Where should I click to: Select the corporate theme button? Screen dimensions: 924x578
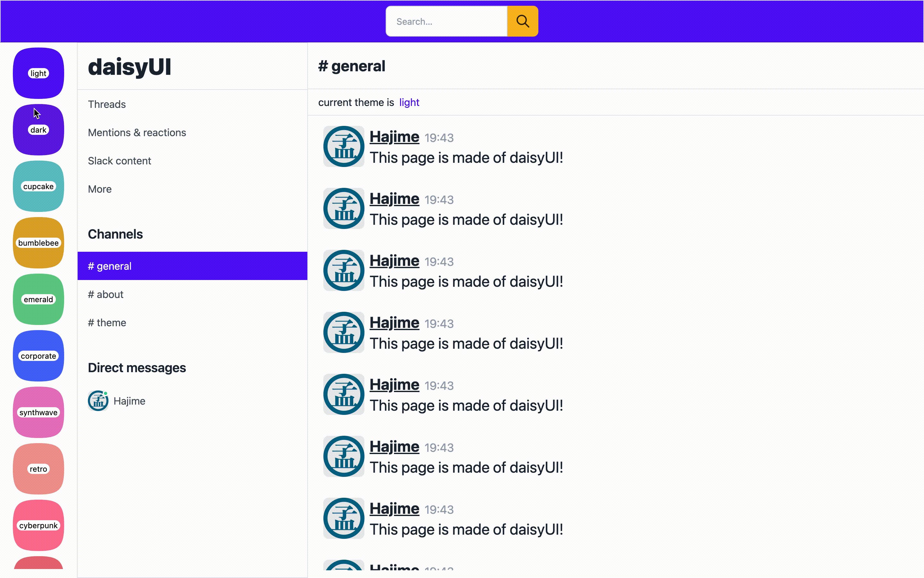point(38,356)
